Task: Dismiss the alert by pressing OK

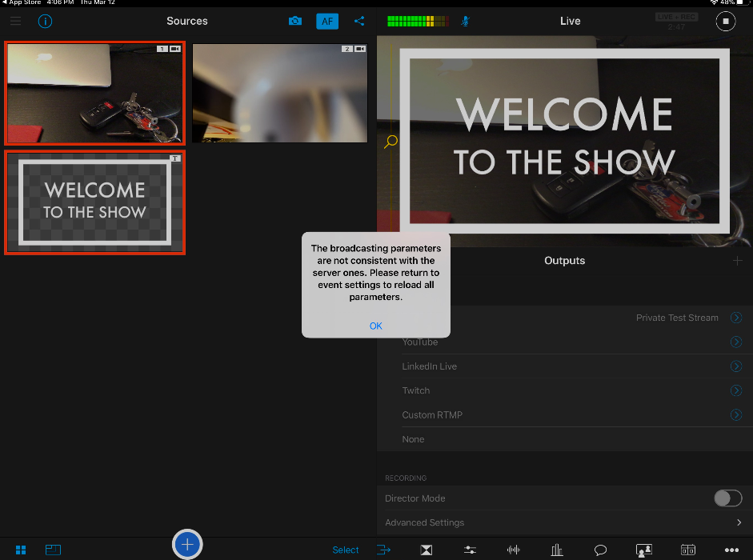Action: [375, 326]
